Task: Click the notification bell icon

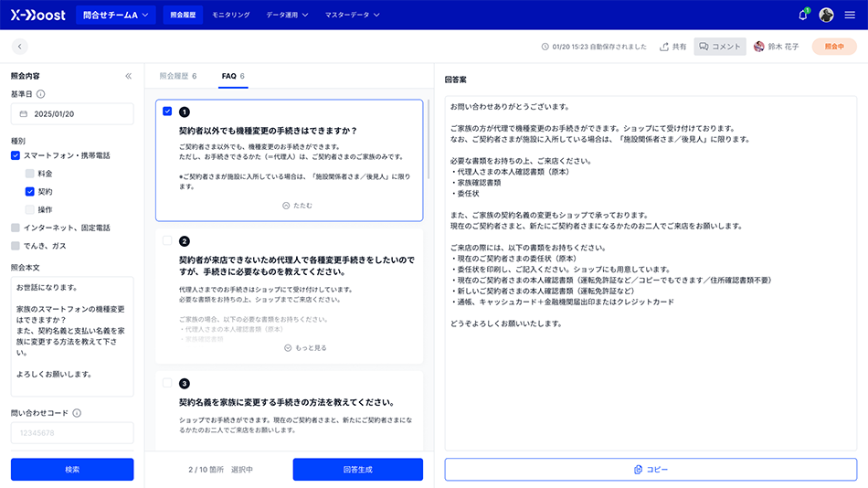Action: (x=803, y=15)
